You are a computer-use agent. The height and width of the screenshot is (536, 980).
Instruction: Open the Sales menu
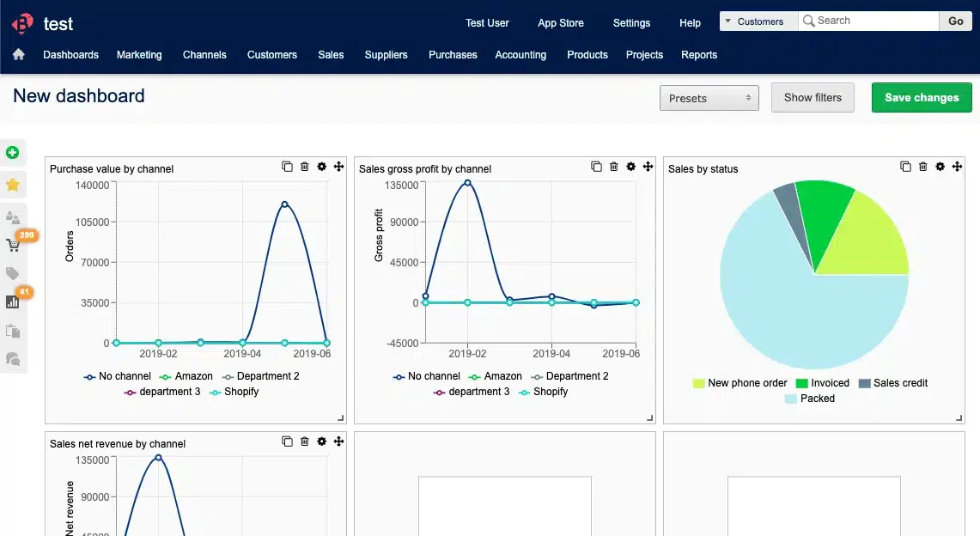(x=331, y=55)
